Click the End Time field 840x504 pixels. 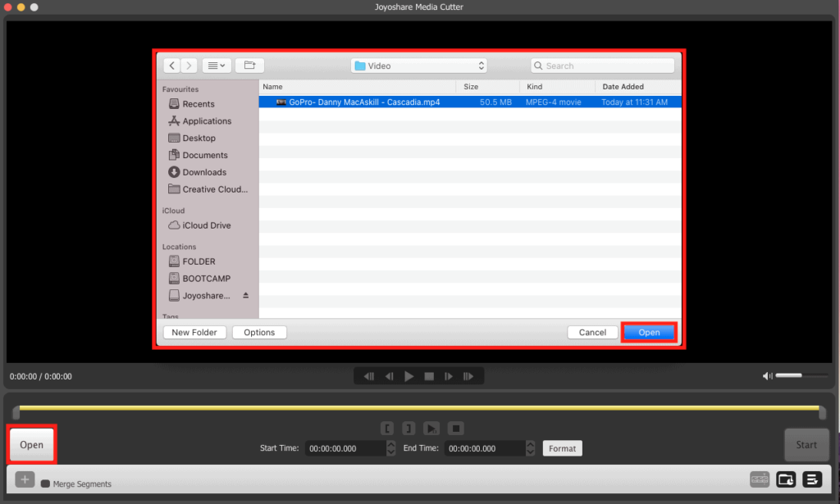tap(484, 448)
